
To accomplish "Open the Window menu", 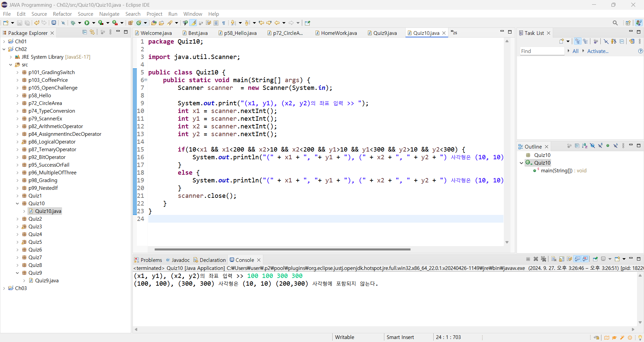I will pyautogui.click(x=193, y=14).
